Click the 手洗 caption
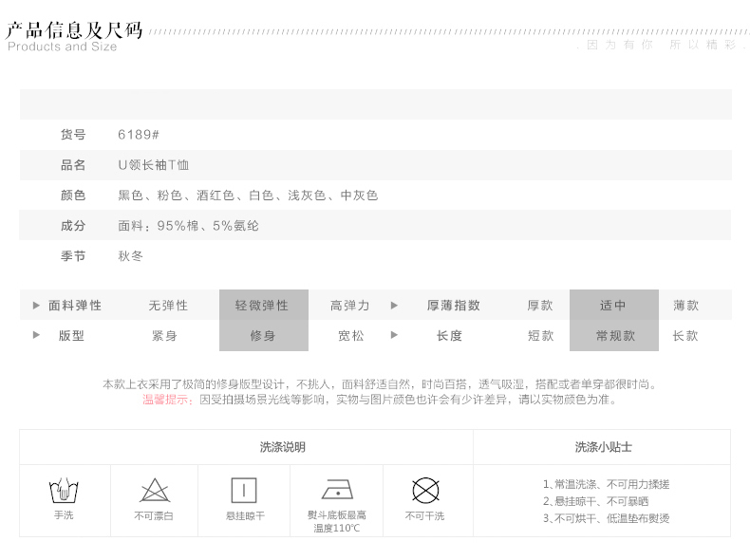Screen dimensions: 750x560 (x=64, y=515)
